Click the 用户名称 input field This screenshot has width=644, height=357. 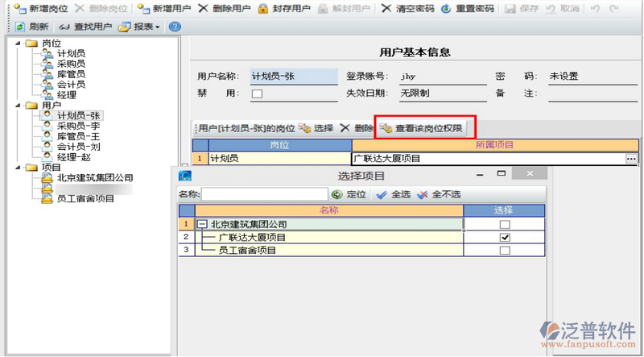[294, 77]
